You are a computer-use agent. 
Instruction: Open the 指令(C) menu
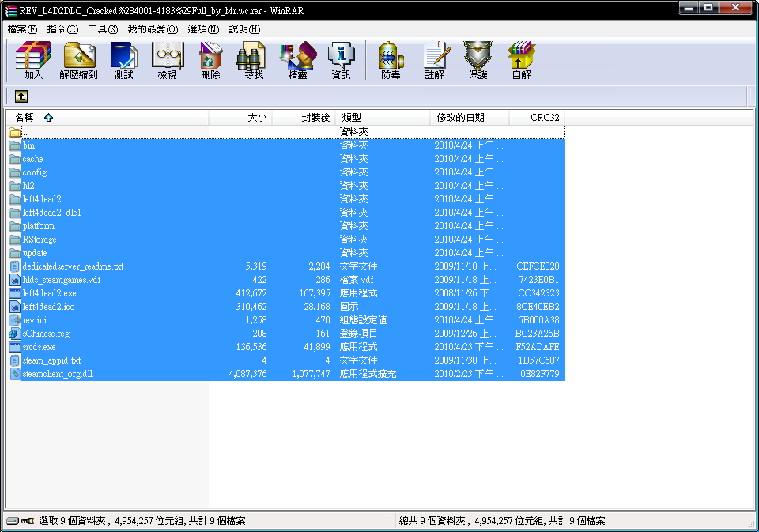pyautogui.click(x=62, y=29)
